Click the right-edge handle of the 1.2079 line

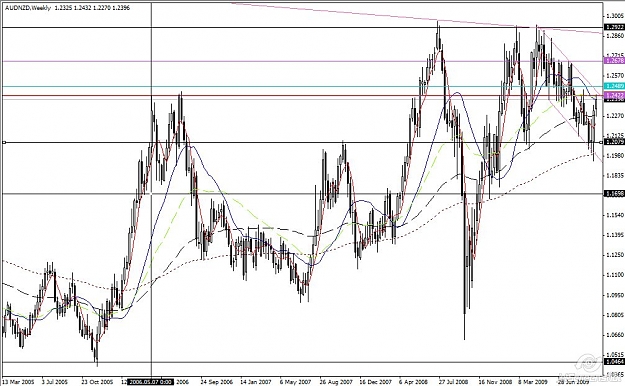[x=601, y=142]
